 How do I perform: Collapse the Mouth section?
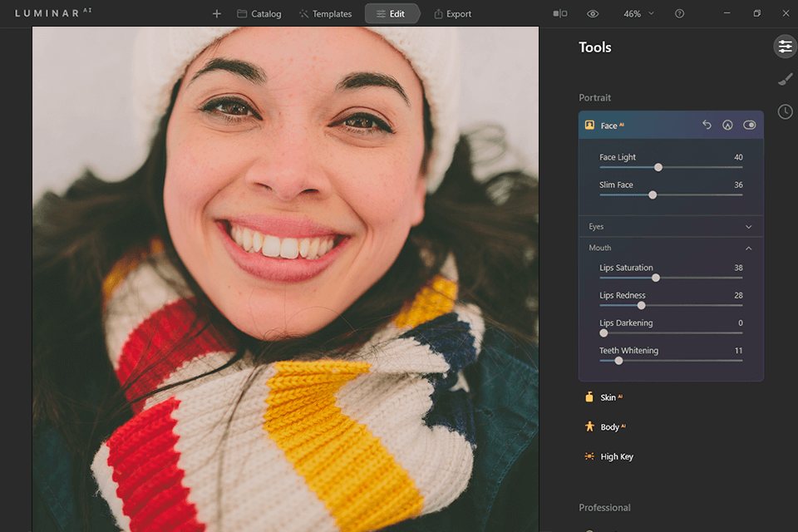pos(672,248)
